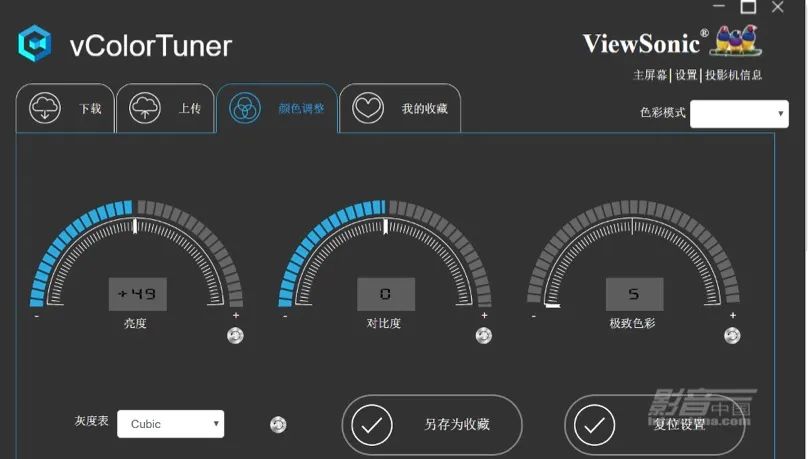
Task: Click the vColorTuner cube logo
Action: coord(35,45)
